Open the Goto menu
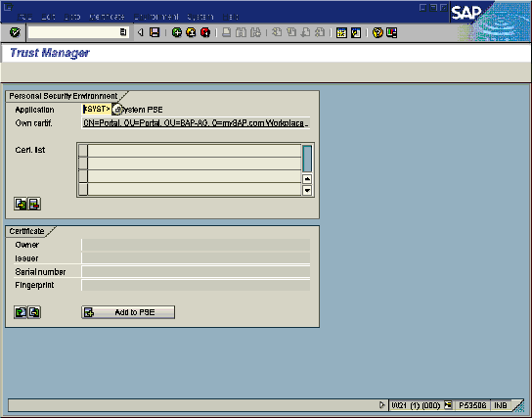Viewport: 532px width, 418px height. pos(72,17)
